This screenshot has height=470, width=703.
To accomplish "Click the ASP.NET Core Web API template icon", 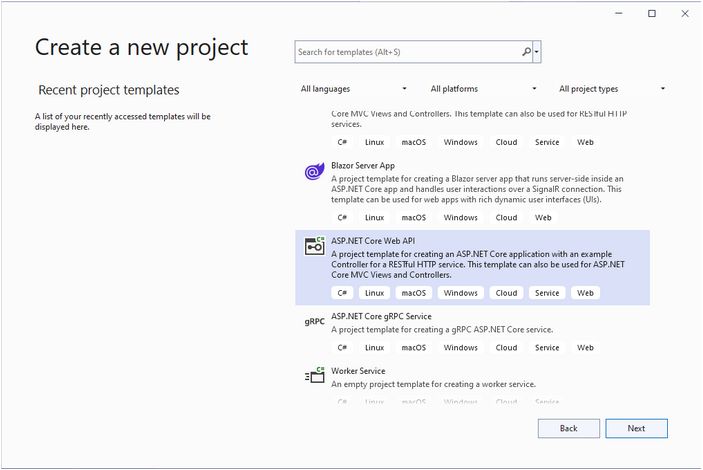I will pos(314,246).
